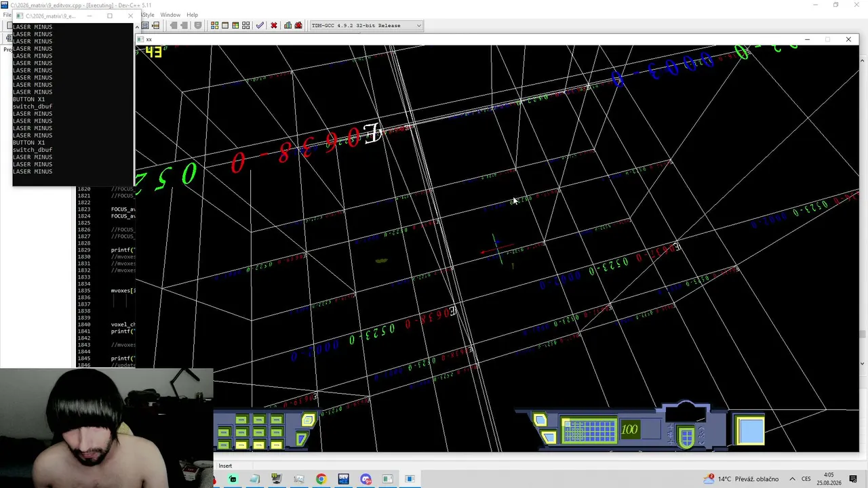The height and width of the screenshot is (488, 868).
Task: Click the save-all disk icon in toolbar
Action: [145, 25]
